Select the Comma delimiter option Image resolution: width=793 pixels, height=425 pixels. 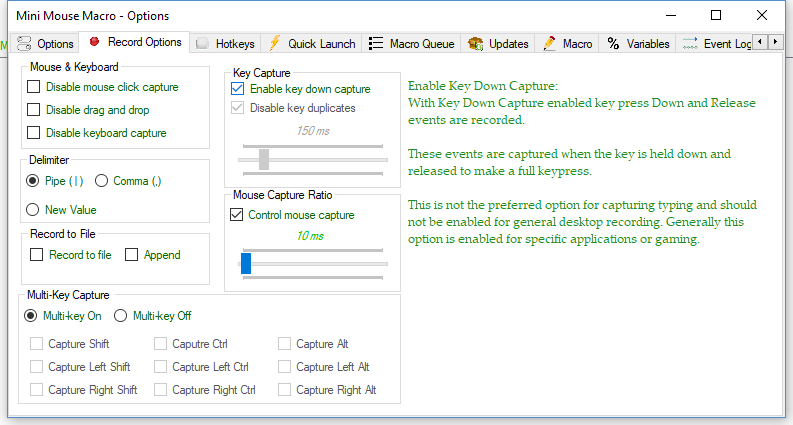point(101,181)
